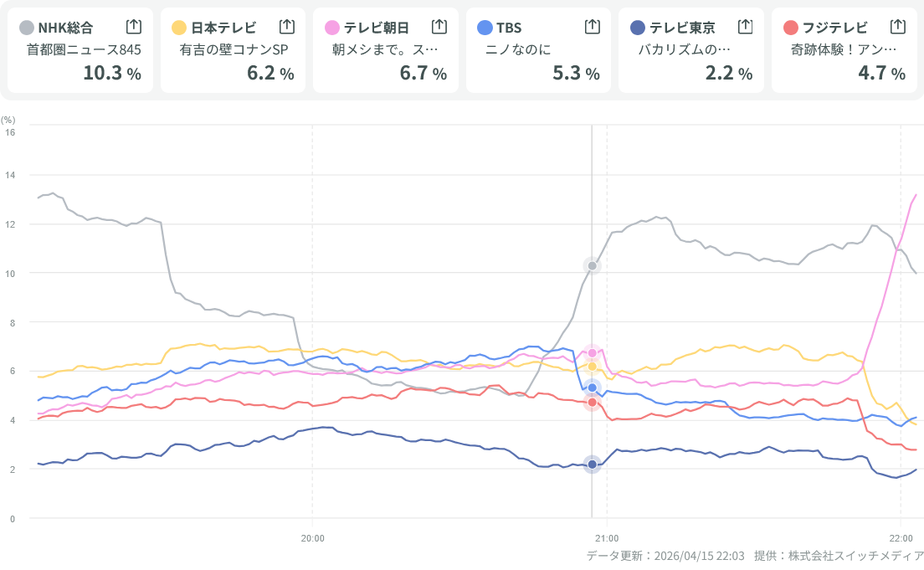Image resolution: width=924 pixels, height=570 pixels.
Task: Click the ニノなのに program title
Action: (519, 49)
